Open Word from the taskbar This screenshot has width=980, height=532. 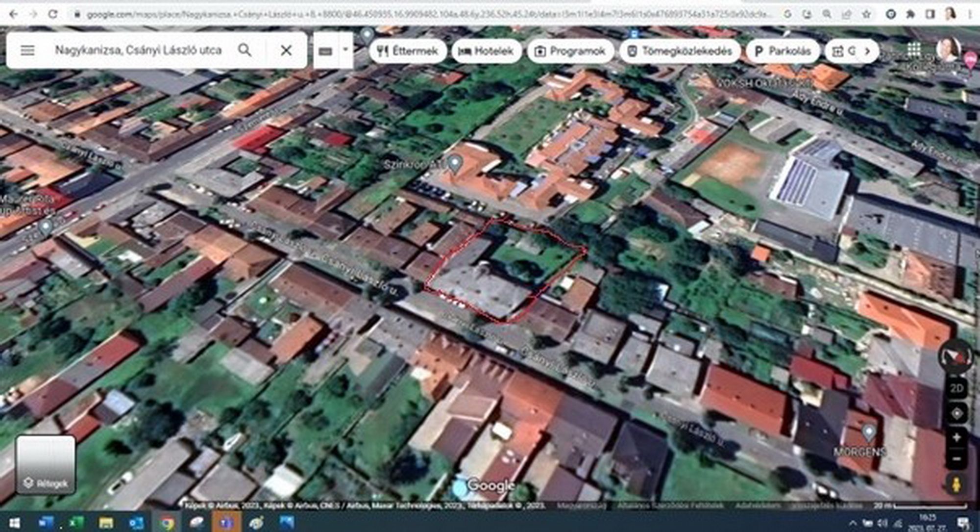point(46,523)
